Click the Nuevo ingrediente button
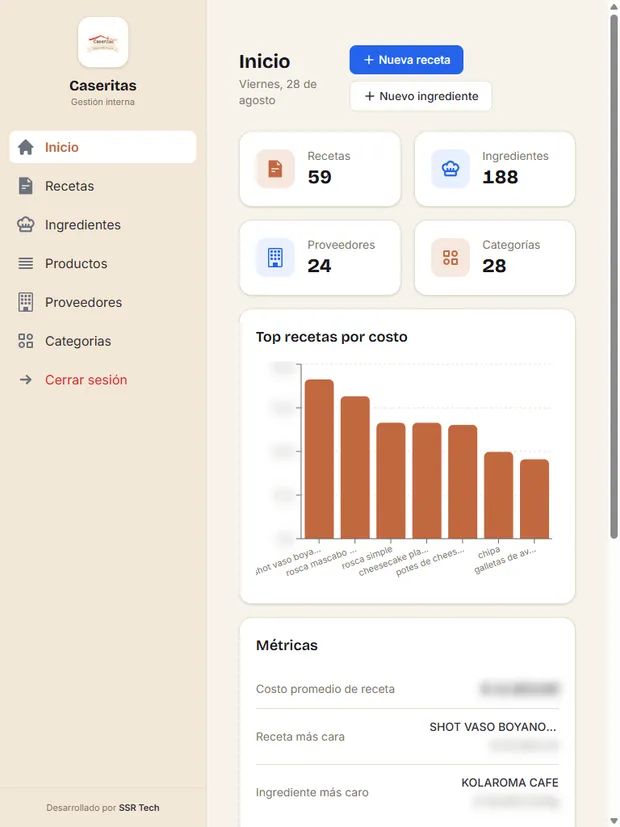 pyautogui.click(x=421, y=96)
